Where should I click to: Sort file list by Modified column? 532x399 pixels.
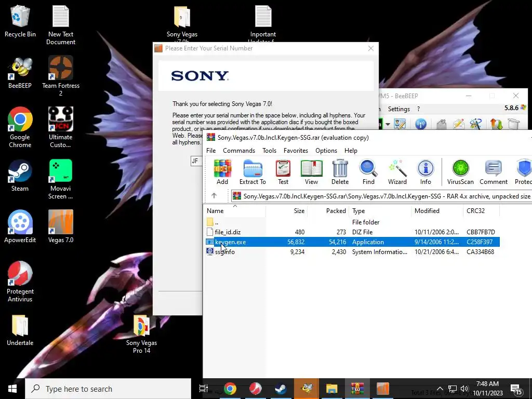(437, 211)
